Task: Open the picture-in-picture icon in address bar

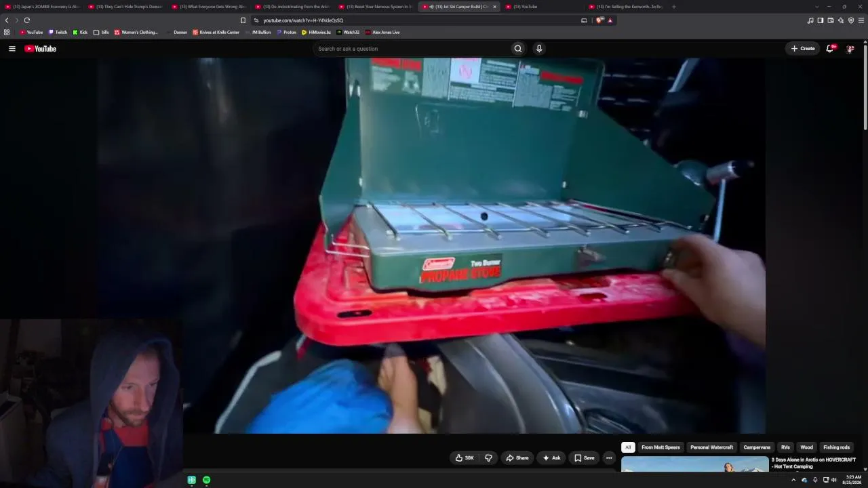Action: [x=584, y=20]
